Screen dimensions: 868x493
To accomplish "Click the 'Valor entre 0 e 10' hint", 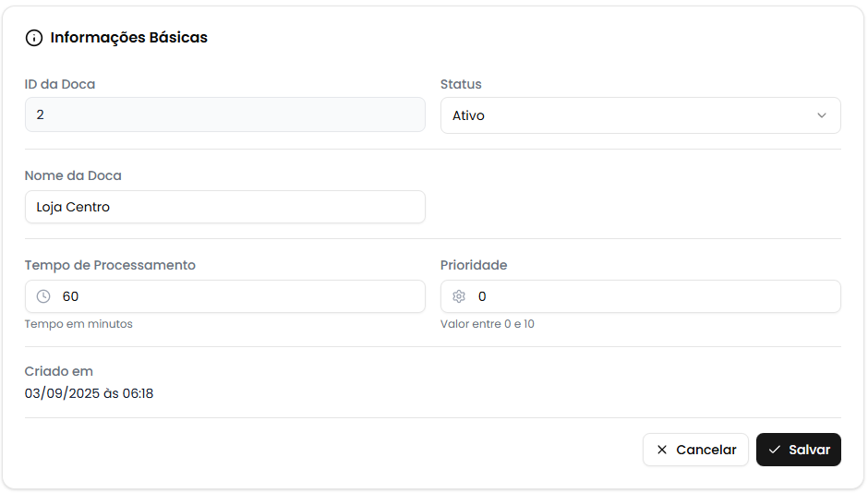I will point(488,324).
